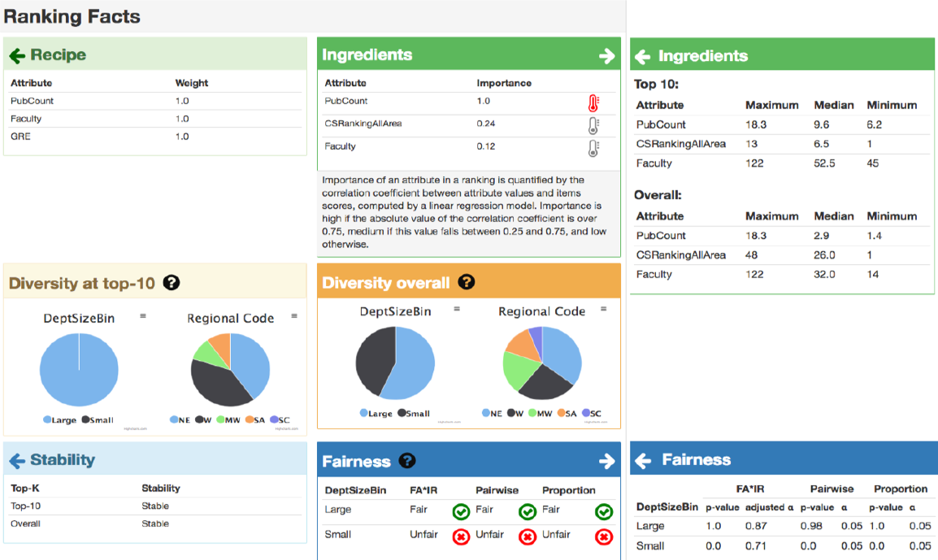Open help for Diversity at top-10
Screen dimensions: 938x560
coord(171,282)
